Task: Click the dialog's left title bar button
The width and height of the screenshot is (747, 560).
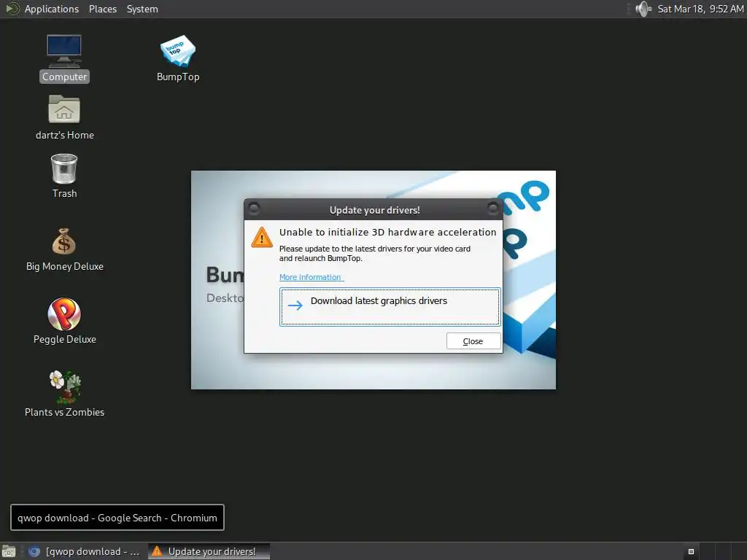Action: click(x=254, y=208)
